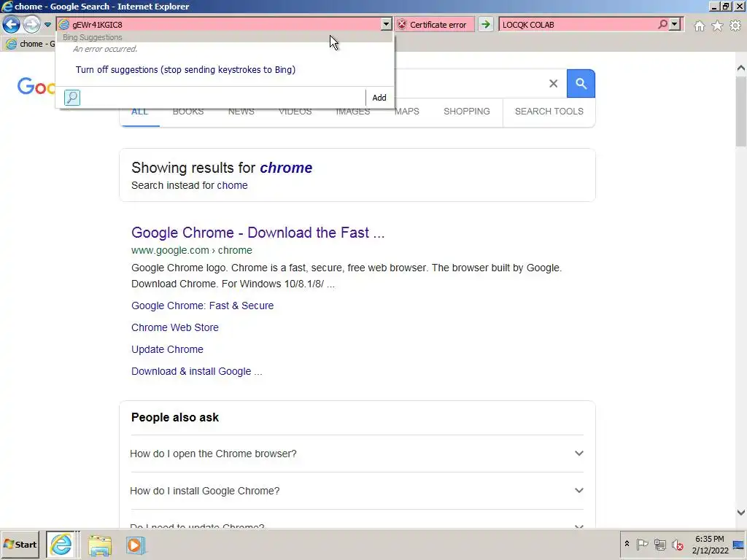Click Show desktop button in tray corner
747x560 pixels.
click(740, 544)
